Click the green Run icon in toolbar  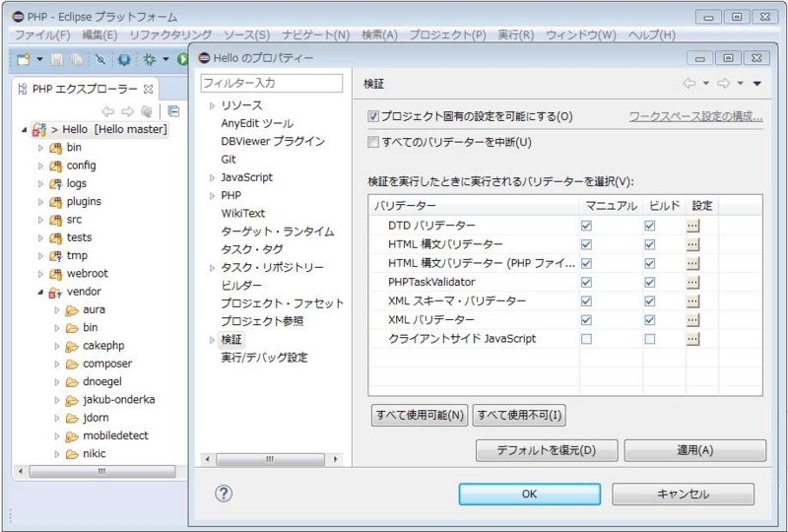point(182,60)
